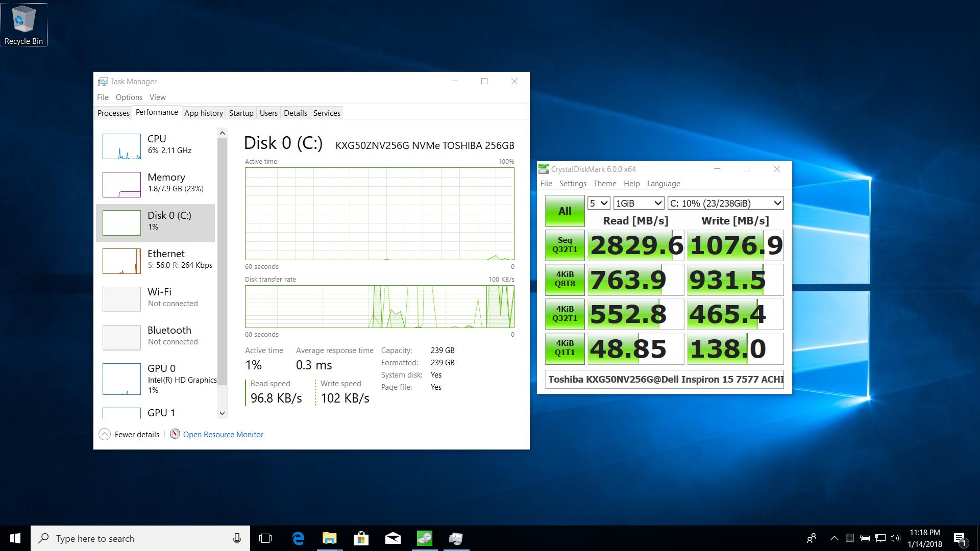The height and width of the screenshot is (551, 980).
Task: Click the CrystalDiskMark title bar icon
Action: point(544,169)
